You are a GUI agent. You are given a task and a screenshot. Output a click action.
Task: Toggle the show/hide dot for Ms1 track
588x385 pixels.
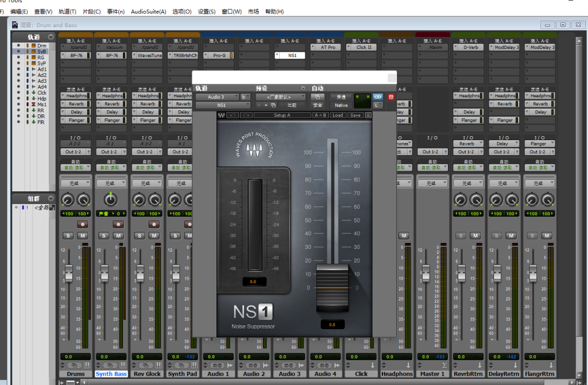(x=18, y=105)
